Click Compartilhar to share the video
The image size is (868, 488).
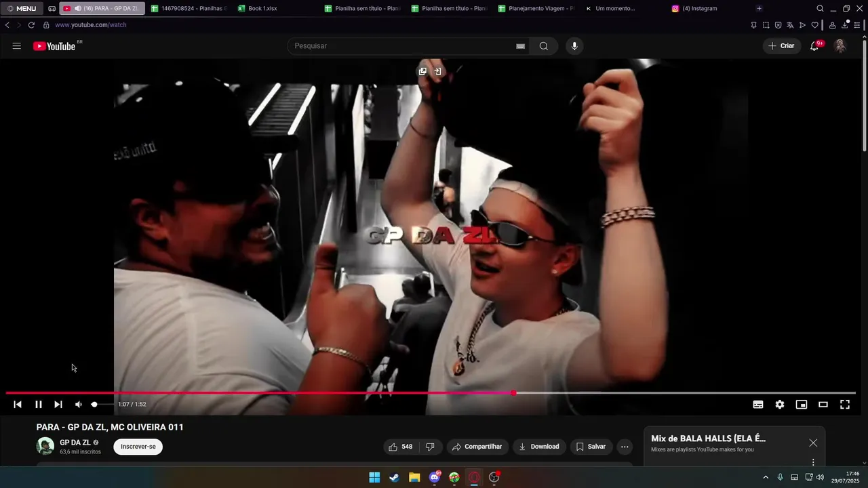[x=477, y=447]
